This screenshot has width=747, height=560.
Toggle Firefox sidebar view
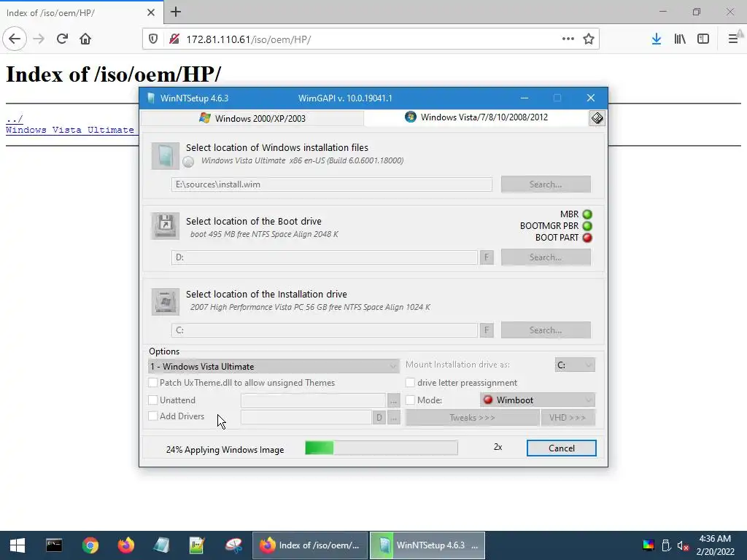(x=703, y=39)
